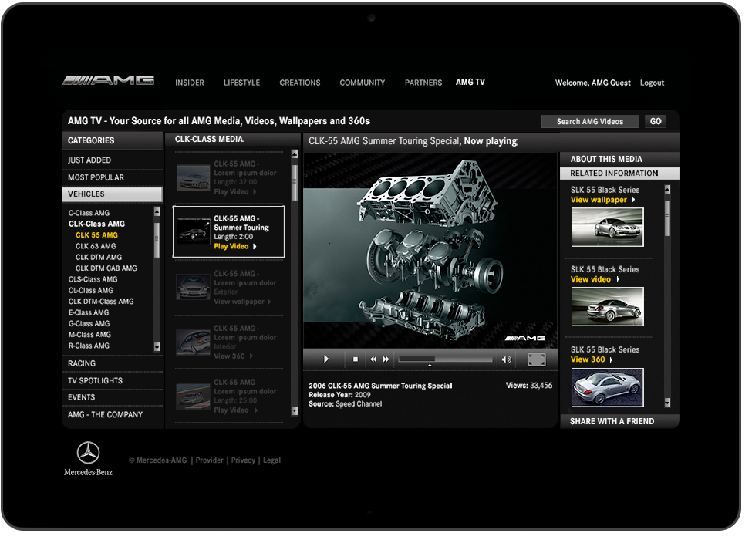Collapse RELATED INFORMATION section
Screen dimensions: 752x560
[x=619, y=173]
